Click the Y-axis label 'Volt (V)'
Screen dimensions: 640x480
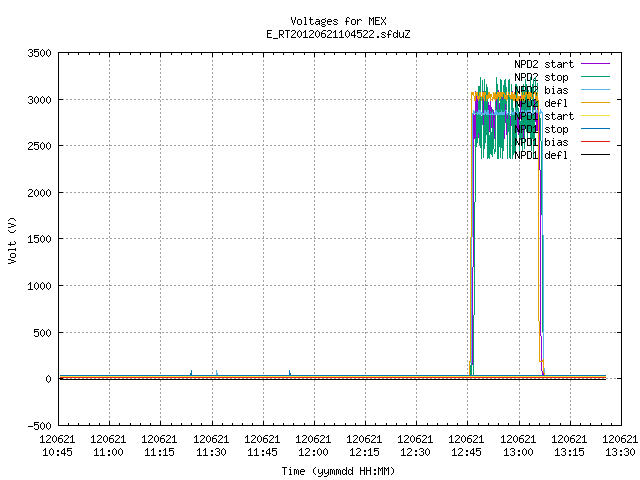pyautogui.click(x=12, y=240)
